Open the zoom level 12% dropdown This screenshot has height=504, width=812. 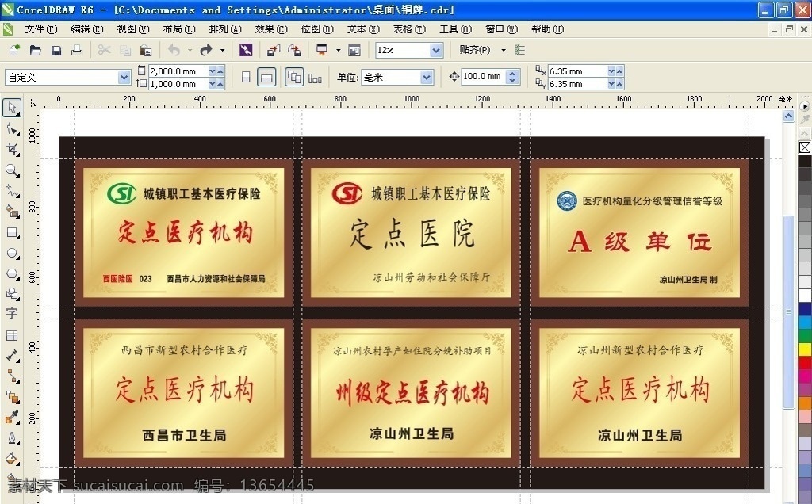436,50
